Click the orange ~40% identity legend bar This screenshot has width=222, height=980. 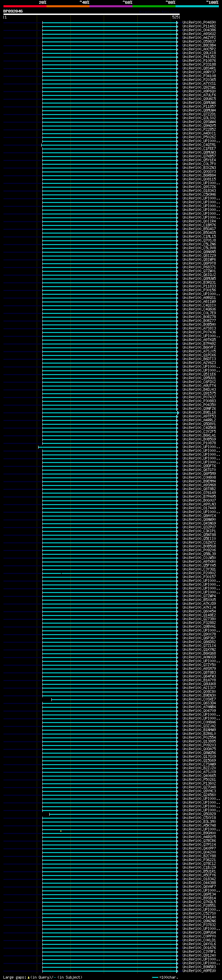coord(68,7)
